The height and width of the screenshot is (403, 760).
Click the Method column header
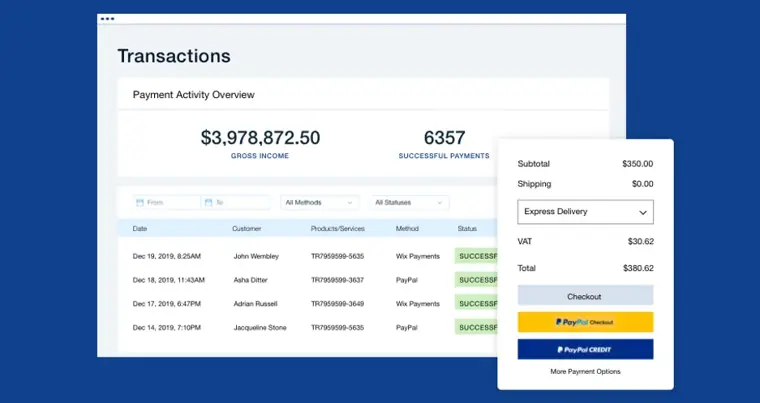[407, 228]
